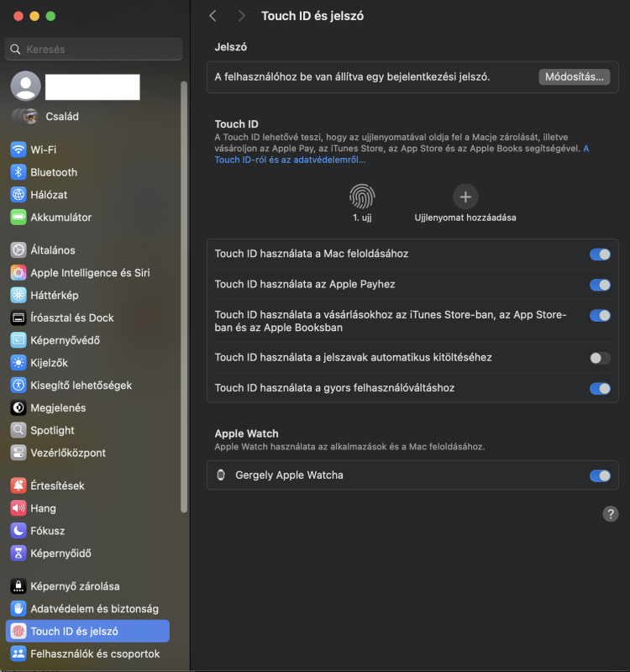Select the Képernyővédő icon
This screenshot has width=630, height=672.
[x=18, y=340]
